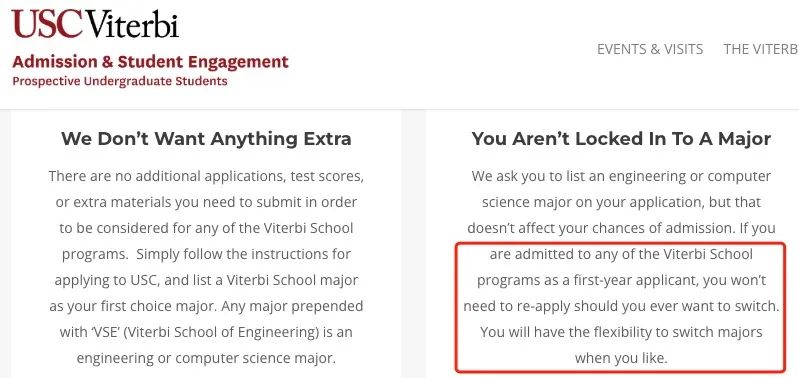799x378 pixels.
Task: Click the USC Viterbi logo
Action: click(95, 23)
